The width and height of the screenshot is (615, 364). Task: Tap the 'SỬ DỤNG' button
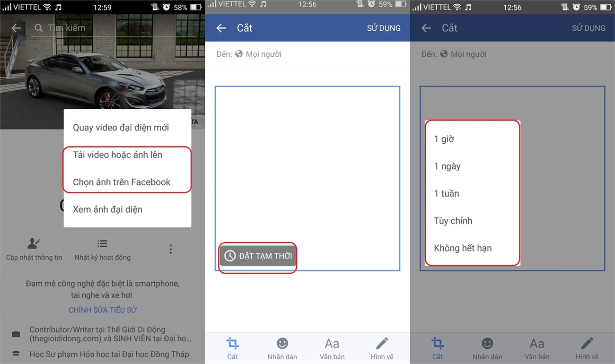(x=384, y=28)
